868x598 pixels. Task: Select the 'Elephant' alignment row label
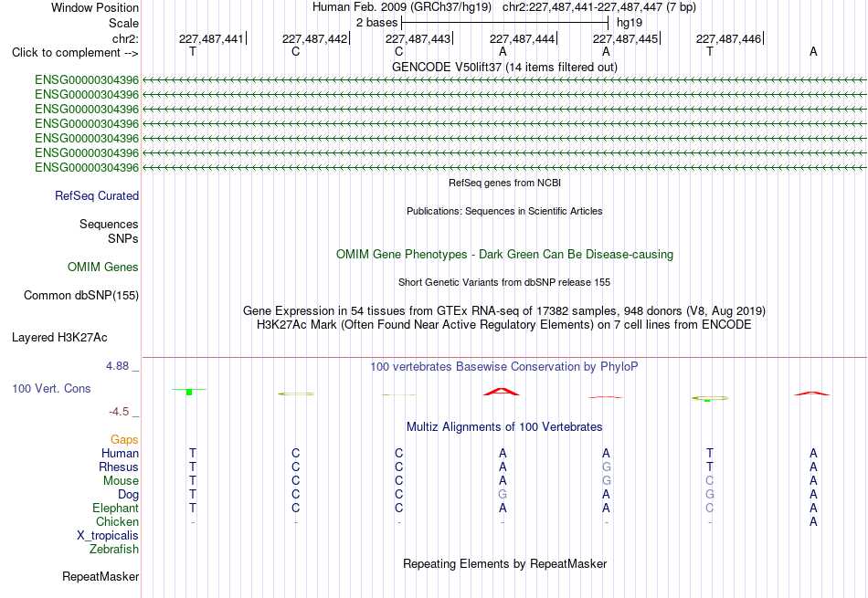click(115, 509)
